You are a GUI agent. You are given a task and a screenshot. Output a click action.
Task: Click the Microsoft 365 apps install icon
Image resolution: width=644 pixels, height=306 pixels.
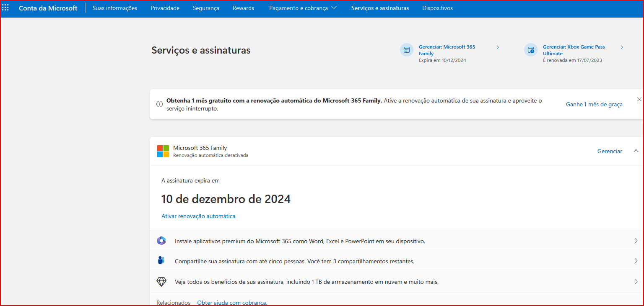[x=161, y=241]
